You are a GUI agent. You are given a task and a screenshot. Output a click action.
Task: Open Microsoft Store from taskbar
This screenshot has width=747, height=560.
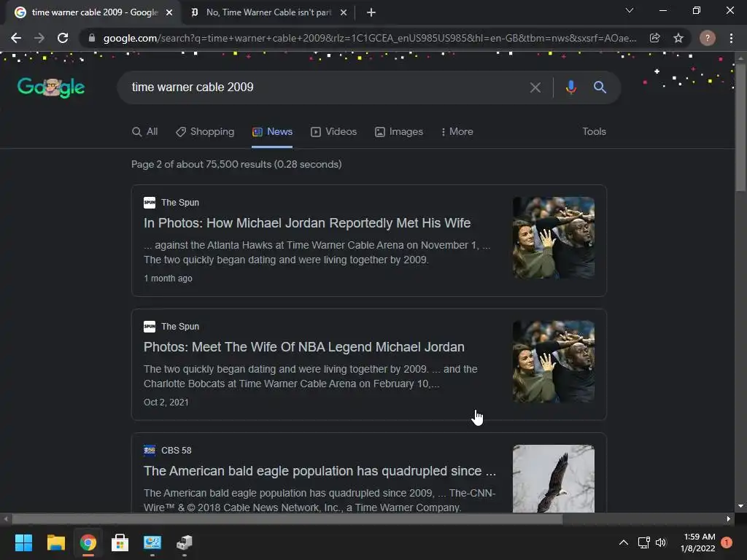click(x=120, y=542)
